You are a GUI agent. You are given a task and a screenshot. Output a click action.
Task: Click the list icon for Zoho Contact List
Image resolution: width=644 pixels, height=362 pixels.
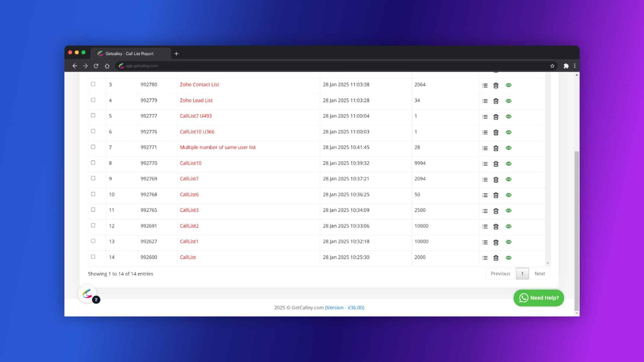pyautogui.click(x=485, y=85)
